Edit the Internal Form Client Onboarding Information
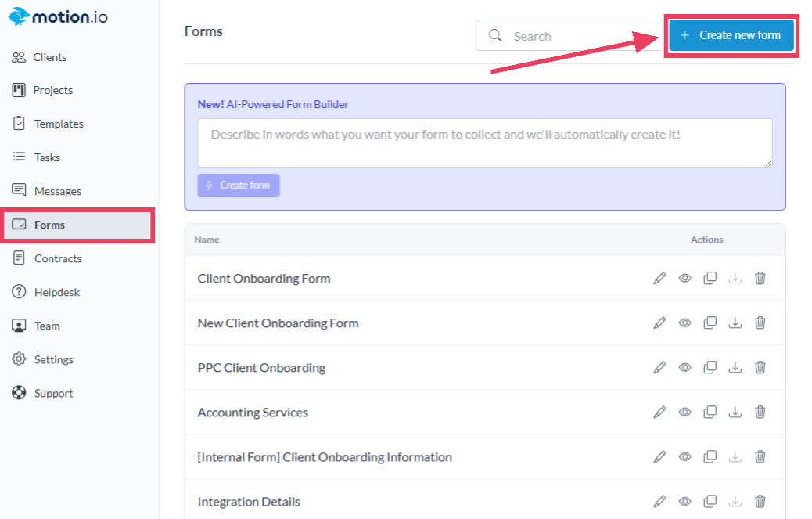Viewport: 812px width, 519px height. click(659, 456)
